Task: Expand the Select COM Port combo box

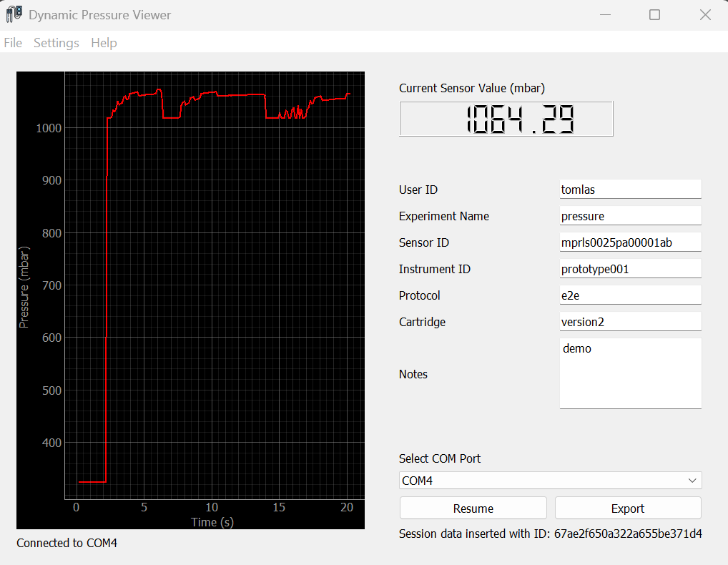Action: click(551, 481)
